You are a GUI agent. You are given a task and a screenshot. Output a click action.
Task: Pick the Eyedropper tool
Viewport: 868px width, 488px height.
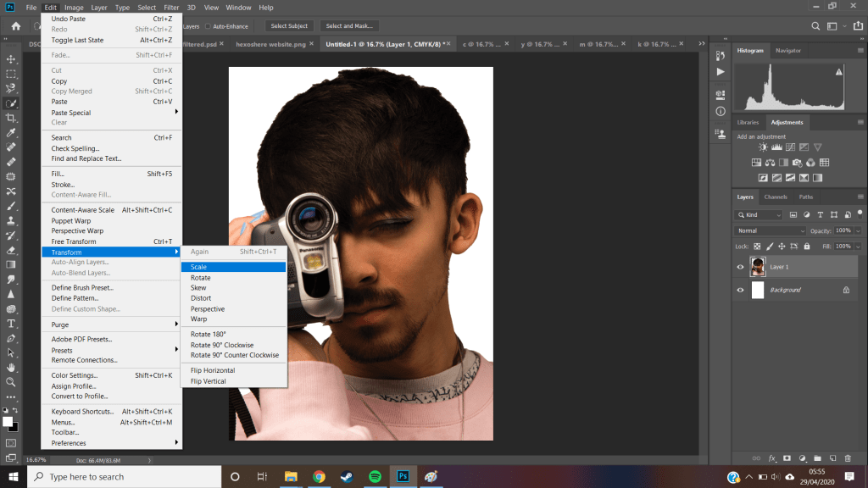click(12, 133)
